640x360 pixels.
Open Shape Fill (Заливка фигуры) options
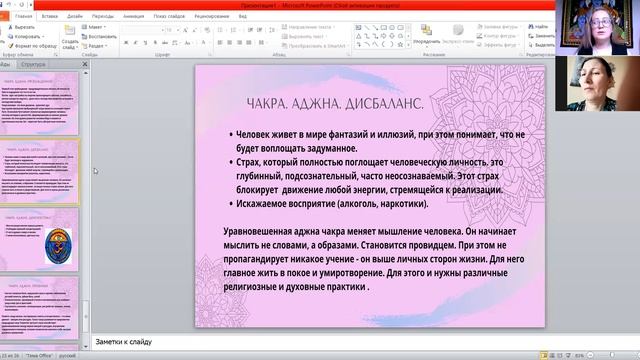pos(499,27)
